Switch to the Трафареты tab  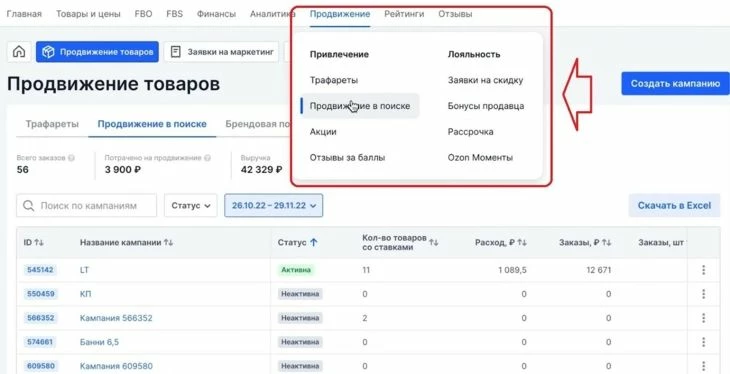[x=52, y=124]
